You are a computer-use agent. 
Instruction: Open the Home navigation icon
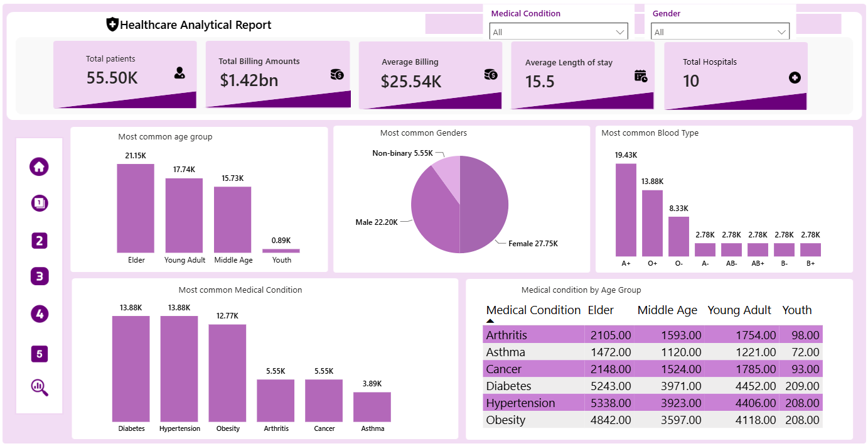(x=39, y=167)
